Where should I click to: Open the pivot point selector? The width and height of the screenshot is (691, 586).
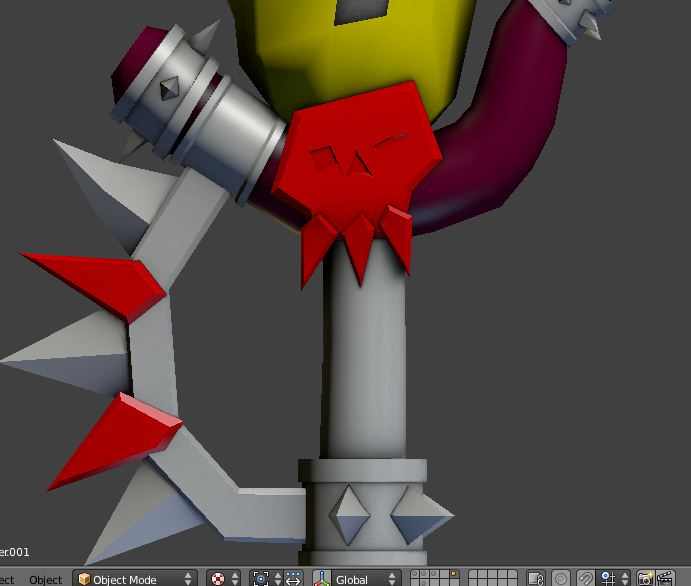tap(266, 579)
